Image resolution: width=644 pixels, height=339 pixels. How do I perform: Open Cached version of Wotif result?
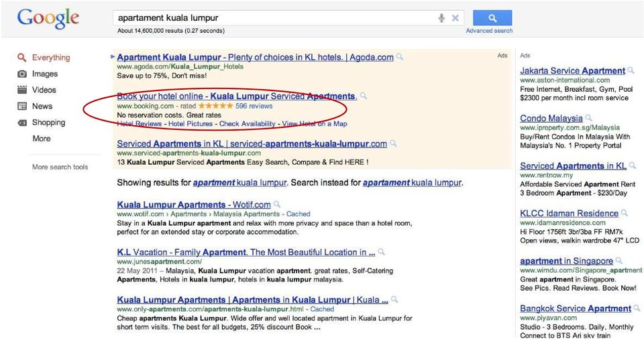[298, 214]
